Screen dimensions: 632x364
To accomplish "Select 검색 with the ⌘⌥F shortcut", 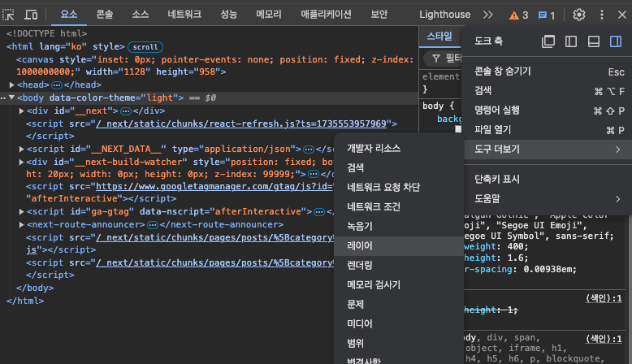I will (548, 91).
